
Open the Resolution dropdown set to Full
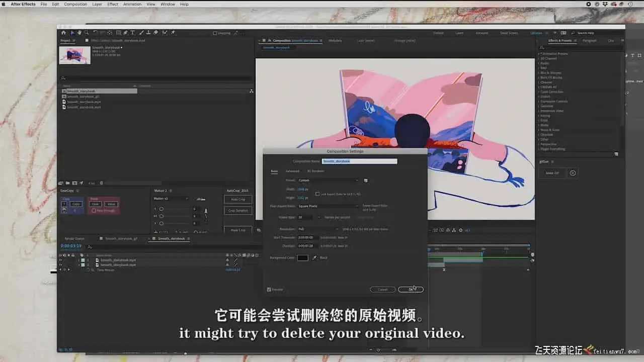[318, 229]
